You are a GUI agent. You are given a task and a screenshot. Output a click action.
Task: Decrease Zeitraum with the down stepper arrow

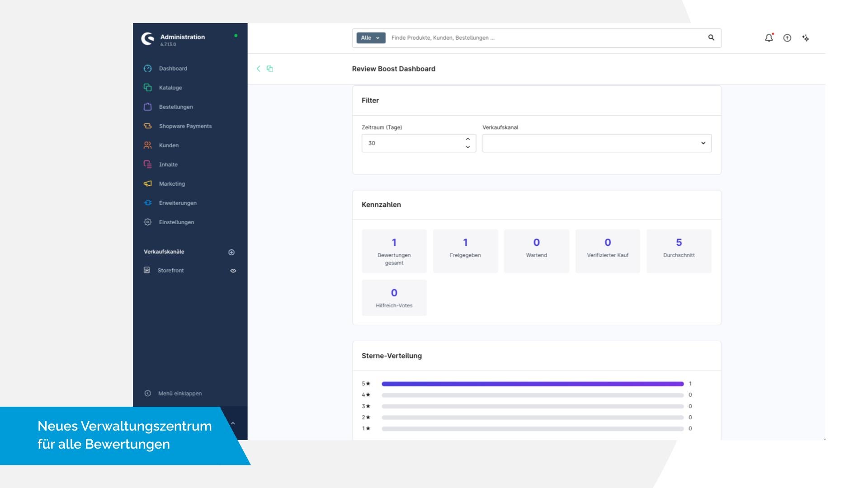tap(468, 147)
